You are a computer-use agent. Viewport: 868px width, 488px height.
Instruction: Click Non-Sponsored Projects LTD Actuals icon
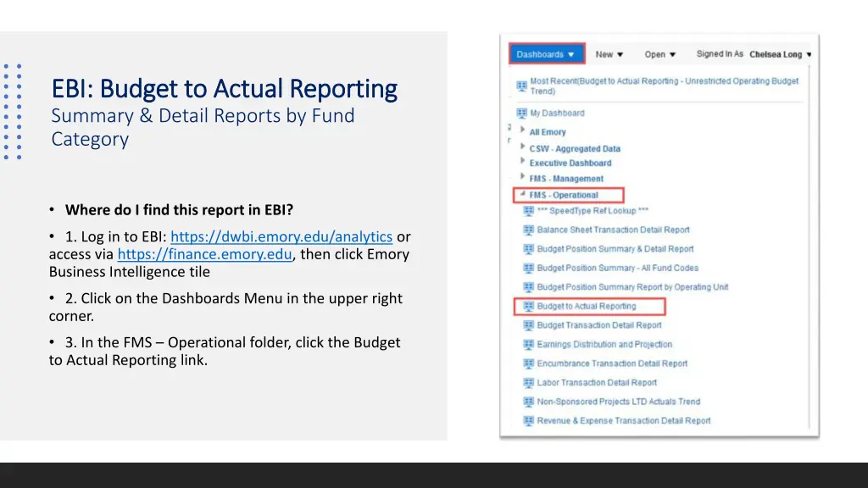tap(529, 402)
